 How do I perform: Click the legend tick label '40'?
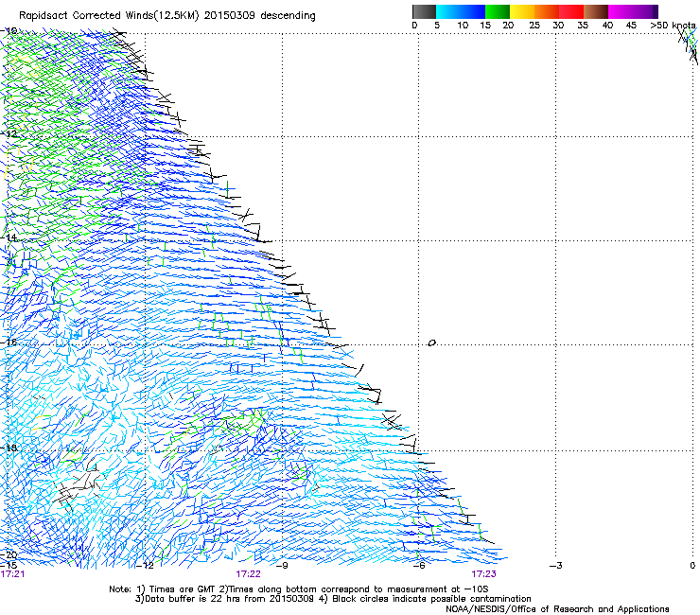coord(607,26)
